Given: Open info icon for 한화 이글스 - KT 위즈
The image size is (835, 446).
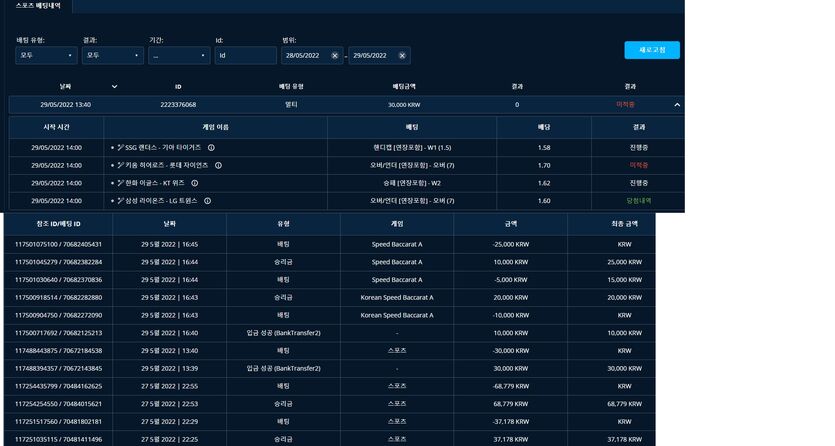Looking at the screenshot, I should pyautogui.click(x=194, y=183).
